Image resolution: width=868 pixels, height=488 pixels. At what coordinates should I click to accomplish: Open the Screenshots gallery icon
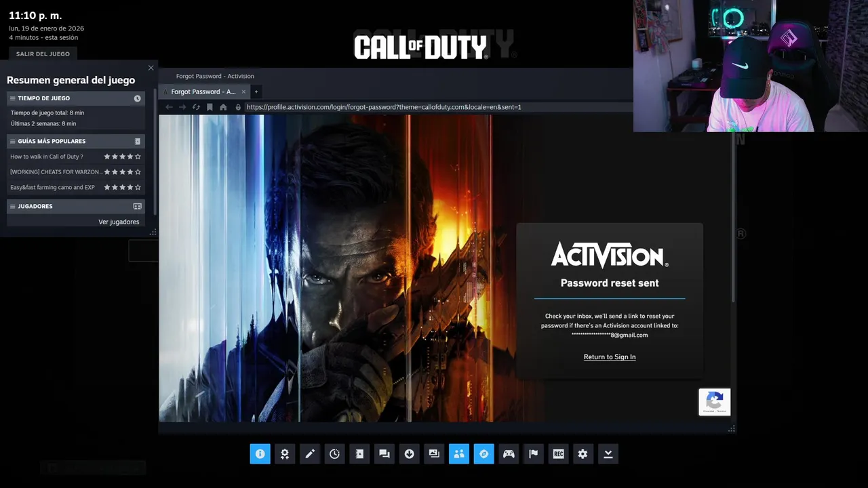(434, 454)
